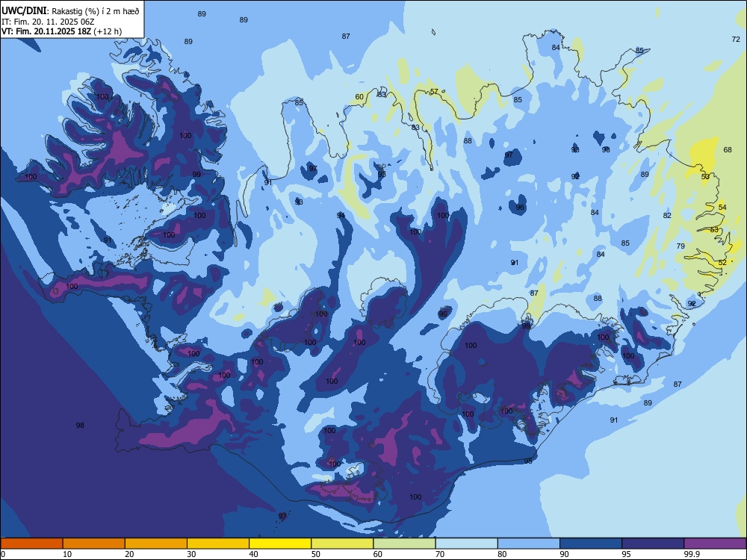Click the dark orange 0–10 legend swatch
Image resolution: width=747 pixels, height=560 pixels.
pos(31,544)
